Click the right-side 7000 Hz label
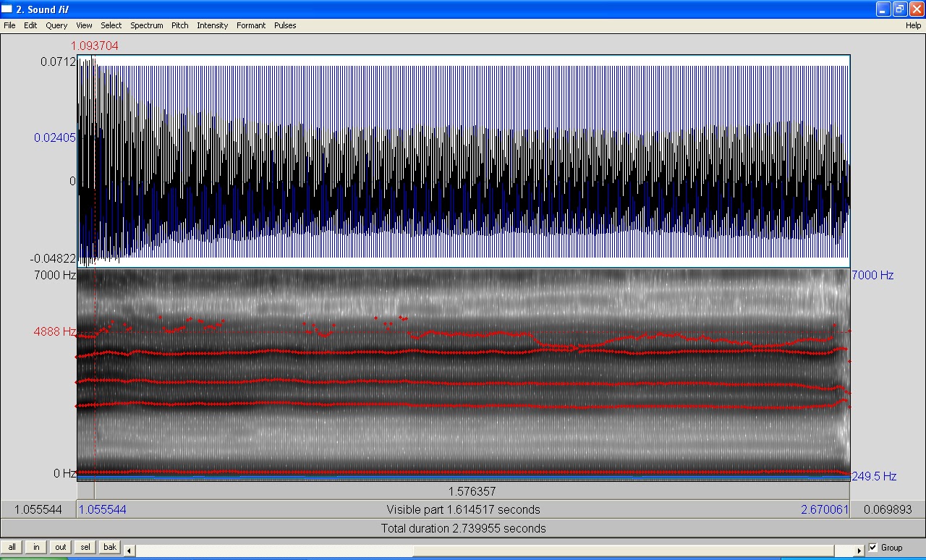The image size is (926, 560). (872, 275)
